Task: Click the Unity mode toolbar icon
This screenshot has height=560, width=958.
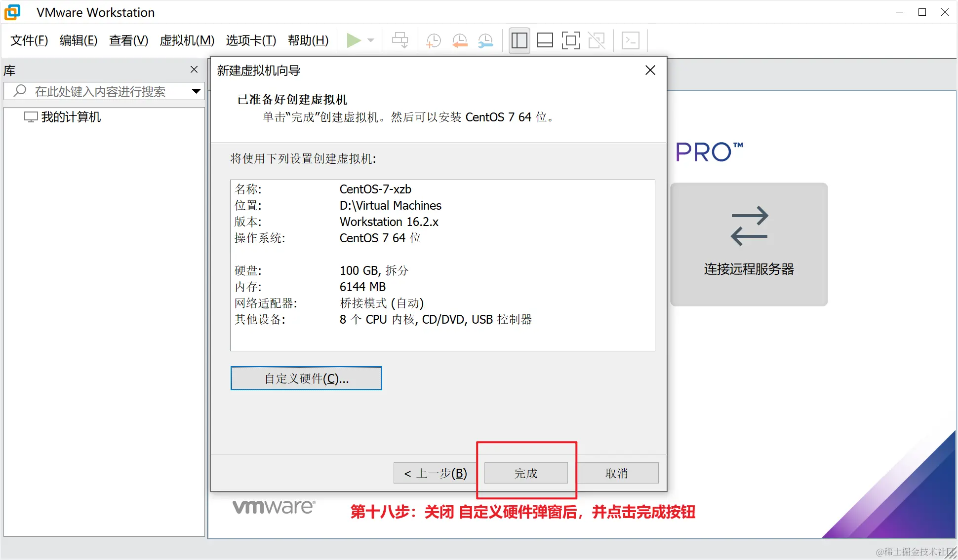Action: point(597,40)
